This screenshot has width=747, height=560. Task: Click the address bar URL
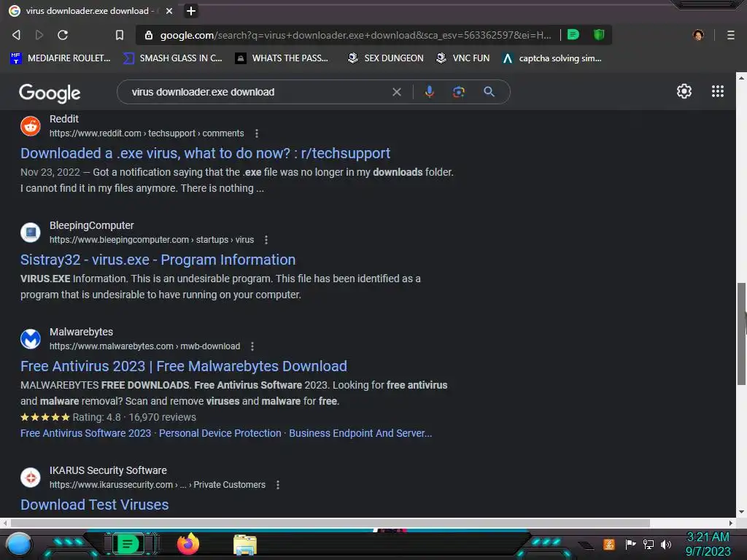click(x=355, y=35)
